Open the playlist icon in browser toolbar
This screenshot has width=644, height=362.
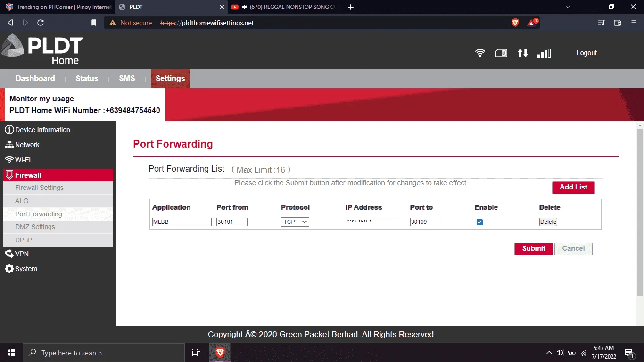click(x=601, y=23)
